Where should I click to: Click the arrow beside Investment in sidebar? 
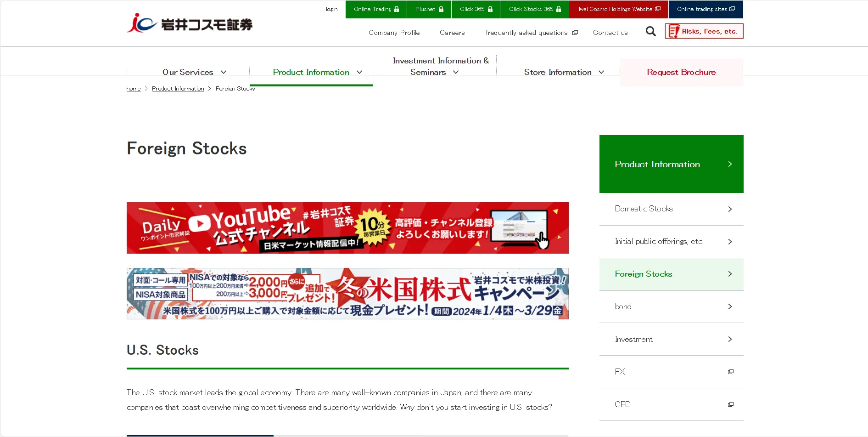pos(730,339)
